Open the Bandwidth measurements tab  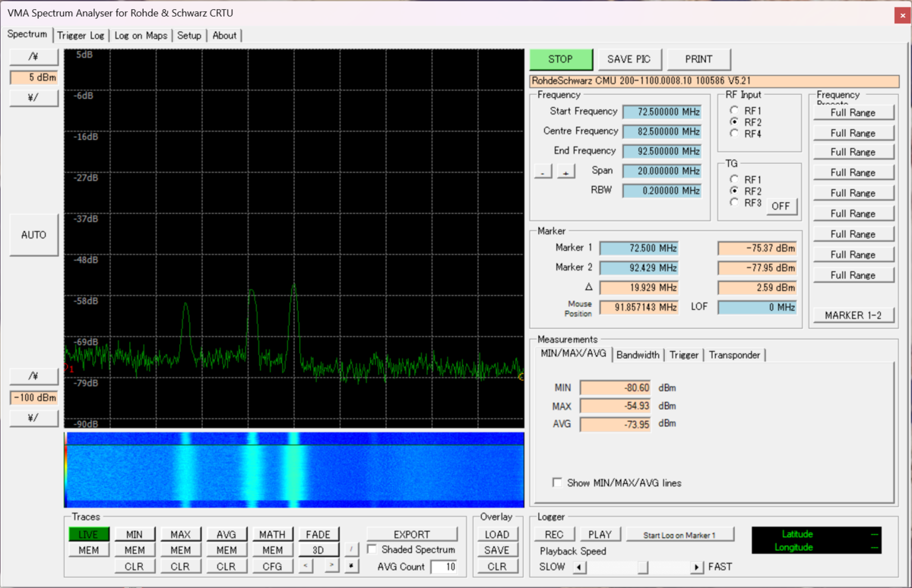coord(638,355)
